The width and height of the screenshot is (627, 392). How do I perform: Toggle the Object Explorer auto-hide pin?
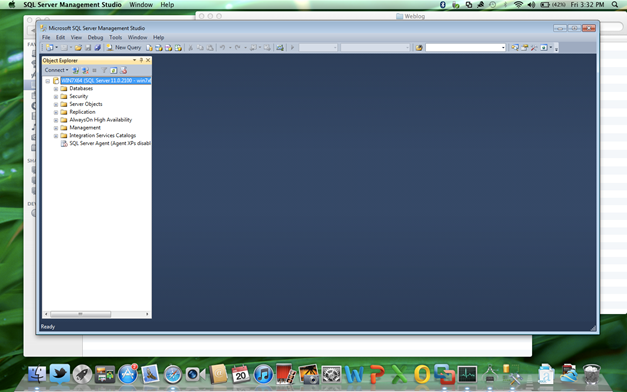coord(141,60)
